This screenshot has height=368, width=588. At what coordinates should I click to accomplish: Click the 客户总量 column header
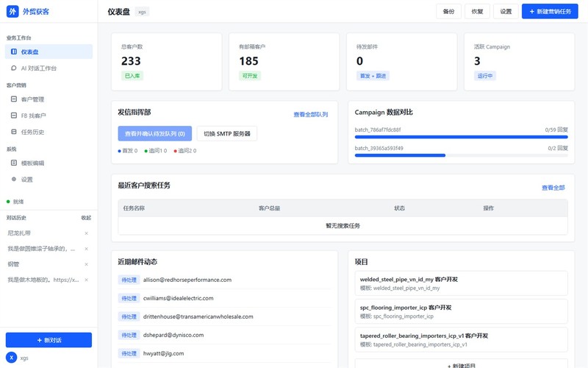[269, 208]
